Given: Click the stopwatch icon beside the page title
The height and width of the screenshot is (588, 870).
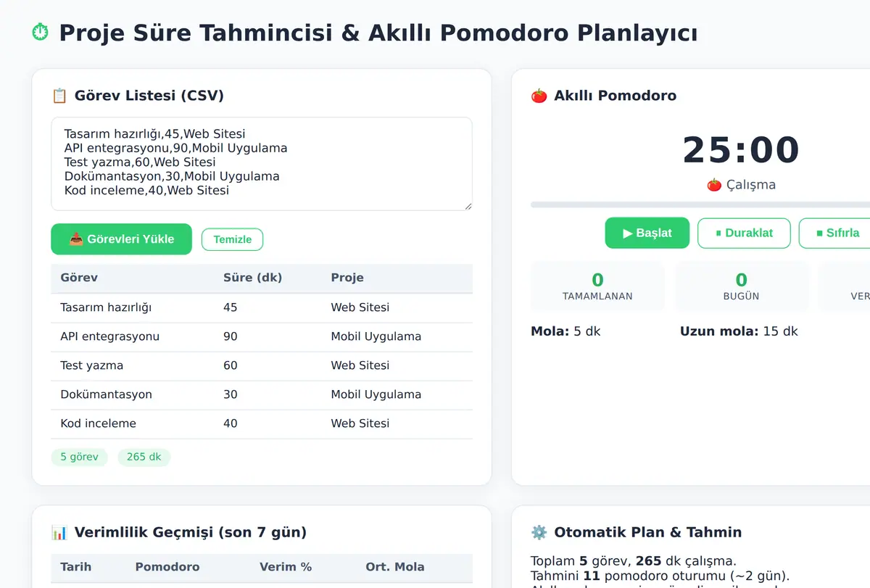Looking at the screenshot, I should [41, 33].
